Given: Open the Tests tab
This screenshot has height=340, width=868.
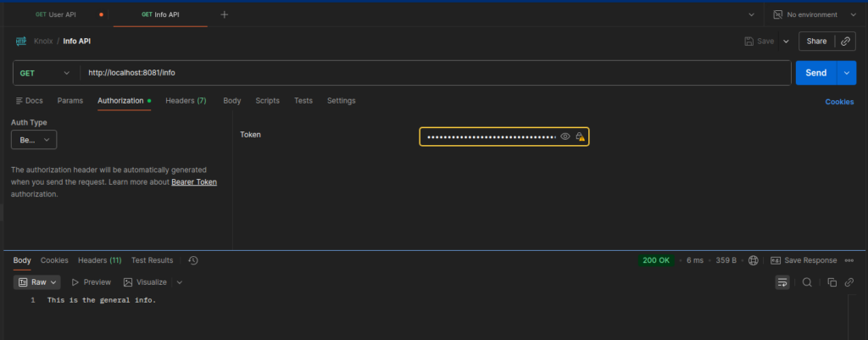Looking at the screenshot, I should tap(303, 101).
